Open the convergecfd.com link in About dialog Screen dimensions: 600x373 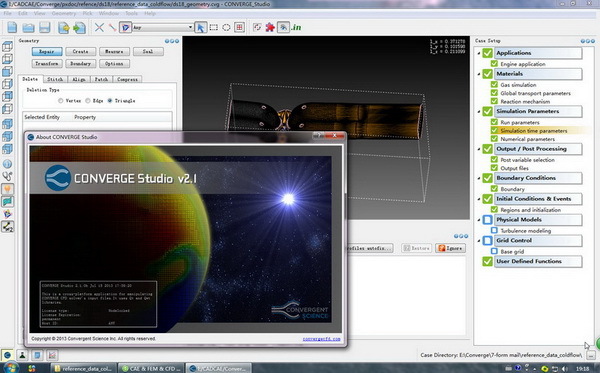[x=321, y=339]
